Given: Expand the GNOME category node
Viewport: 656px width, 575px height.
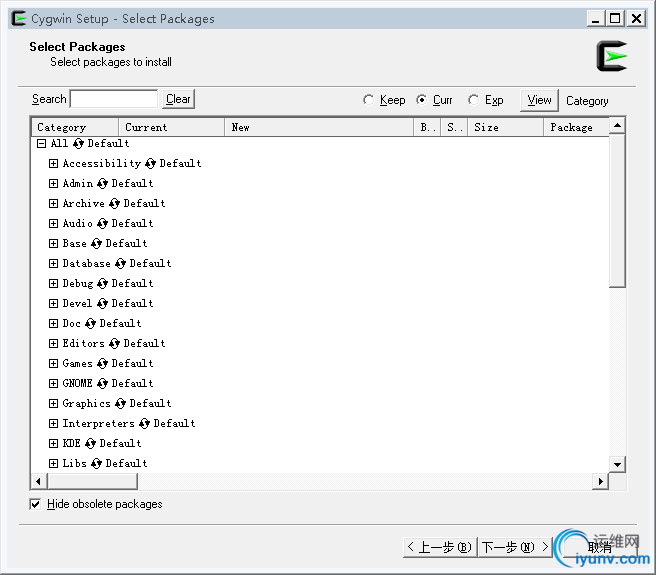Looking at the screenshot, I should click(x=53, y=384).
